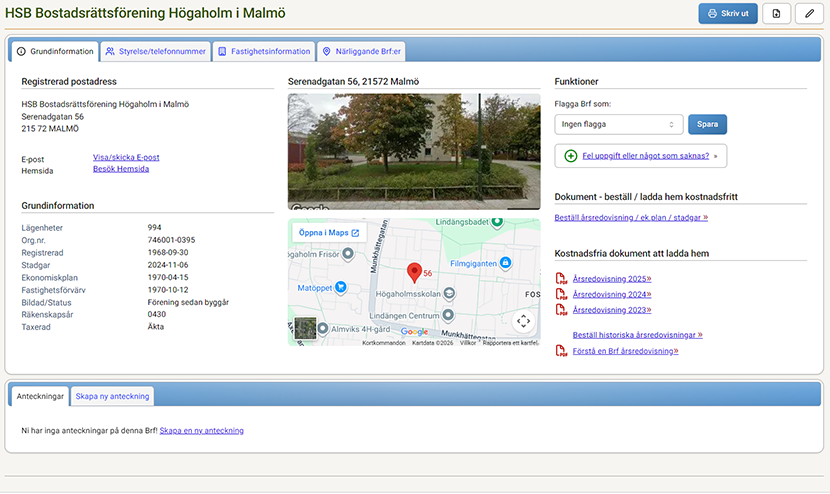Click PDF icon beside Årsredovisning 2023

[561, 309]
